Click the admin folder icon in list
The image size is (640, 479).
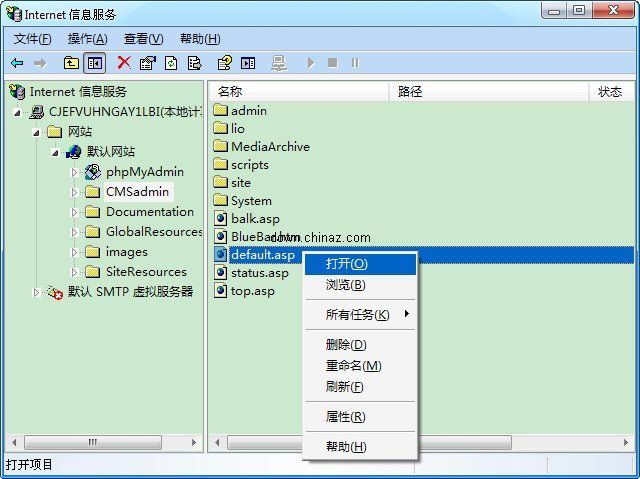click(220, 110)
